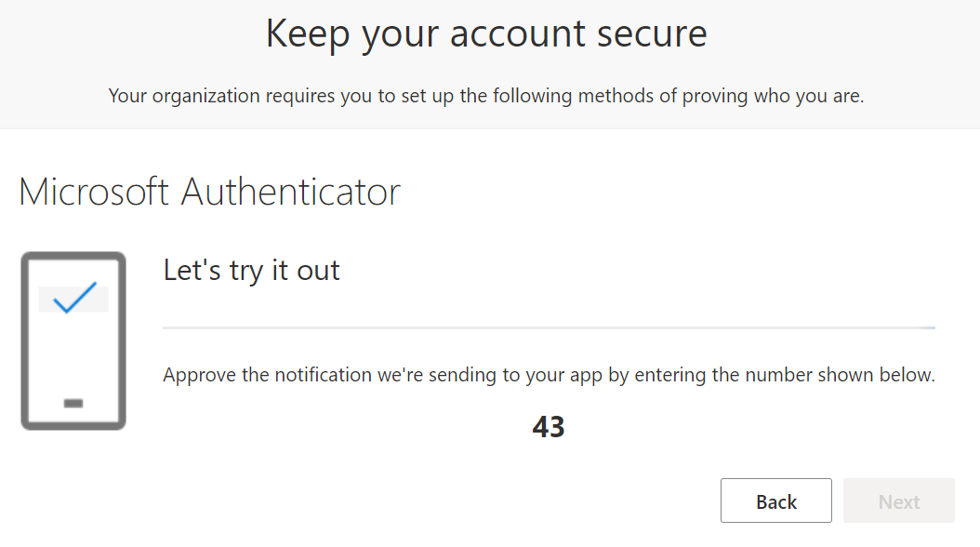Click the area between Back and Next buttons

[x=838, y=500]
